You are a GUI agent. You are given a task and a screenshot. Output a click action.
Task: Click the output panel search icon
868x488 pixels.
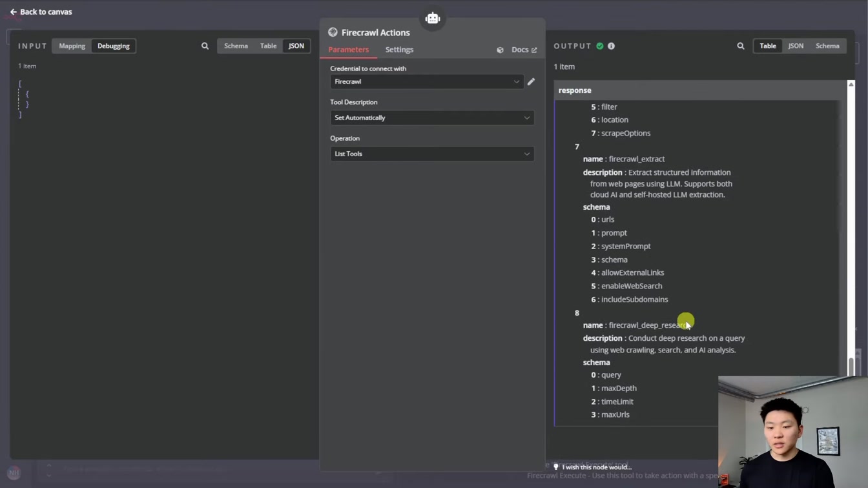tap(741, 46)
